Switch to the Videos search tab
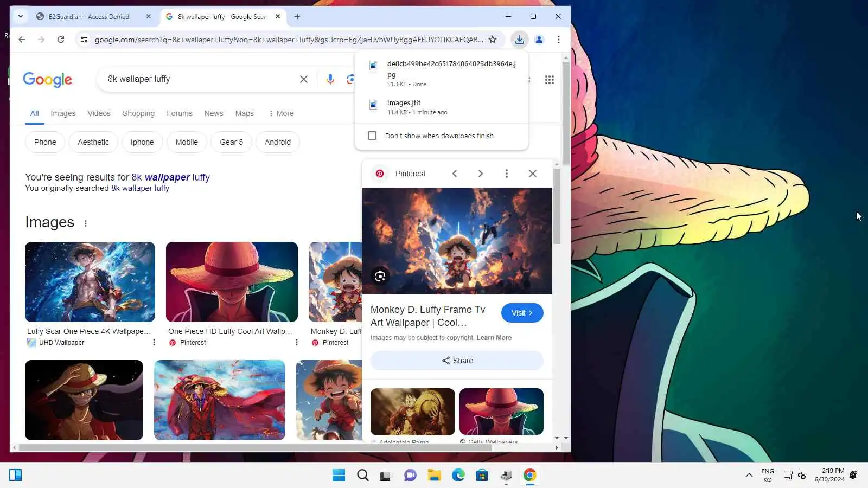The image size is (868, 488). [99, 113]
